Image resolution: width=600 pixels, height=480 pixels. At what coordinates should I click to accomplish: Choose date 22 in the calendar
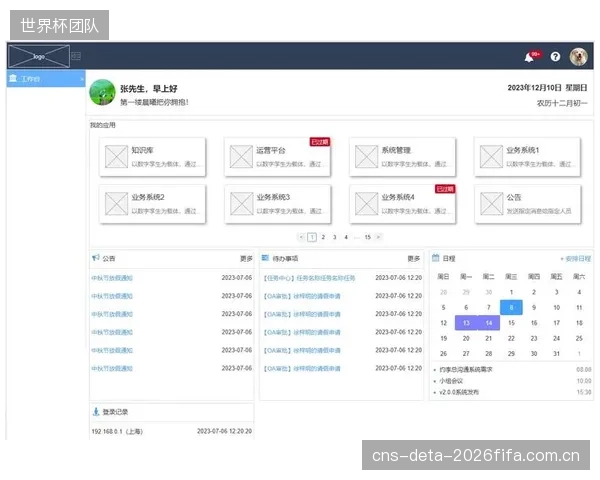pyautogui.click(x=511, y=338)
